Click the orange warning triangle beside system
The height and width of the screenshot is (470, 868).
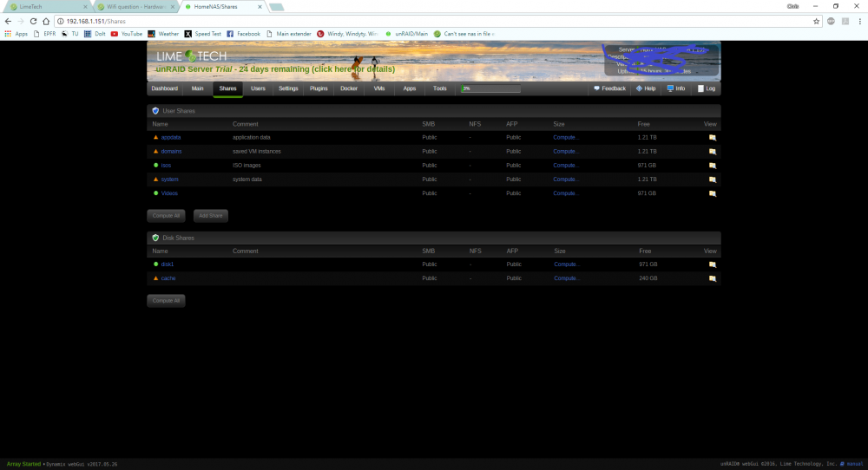[155, 180]
